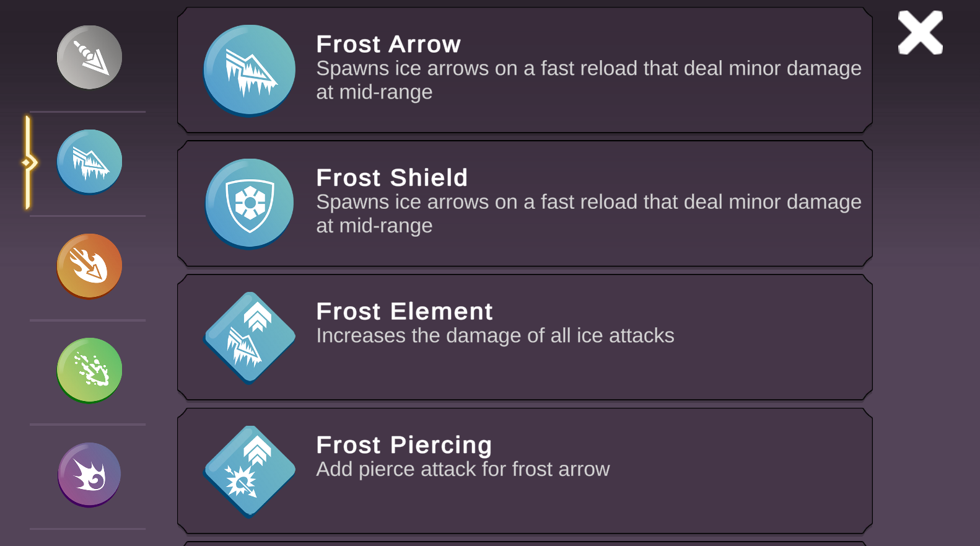
Task: Select the purple dark flame sidebar icon
Action: (89, 474)
